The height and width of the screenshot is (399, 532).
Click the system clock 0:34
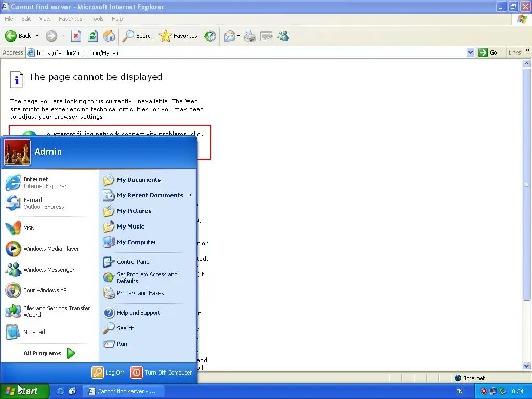[518, 391]
